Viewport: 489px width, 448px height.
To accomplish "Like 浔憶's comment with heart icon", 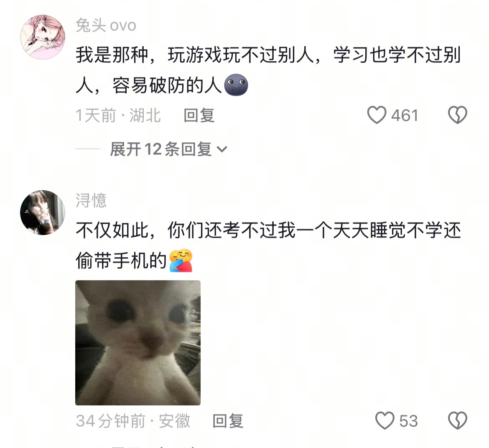I will coord(385,420).
